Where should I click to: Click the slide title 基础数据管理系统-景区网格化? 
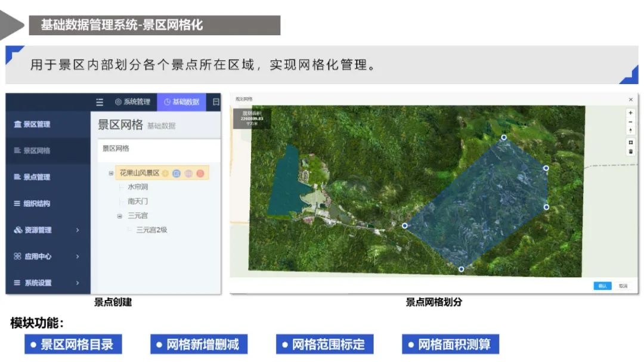122,25
